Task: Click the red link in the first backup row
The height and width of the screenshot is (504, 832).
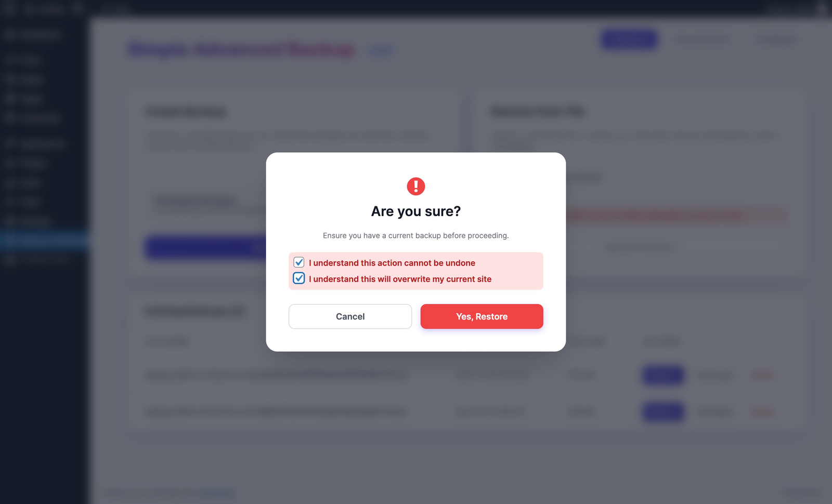Action: pyautogui.click(x=762, y=375)
